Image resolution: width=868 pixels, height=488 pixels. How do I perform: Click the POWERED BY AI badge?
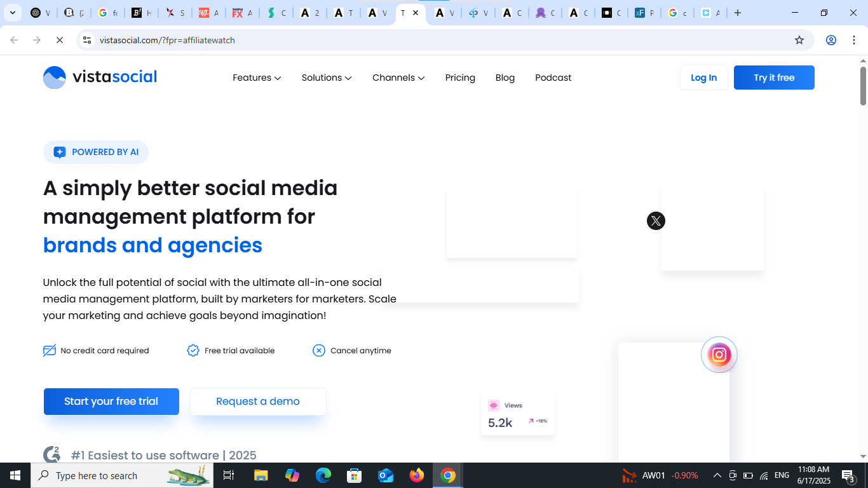click(x=96, y=152)
